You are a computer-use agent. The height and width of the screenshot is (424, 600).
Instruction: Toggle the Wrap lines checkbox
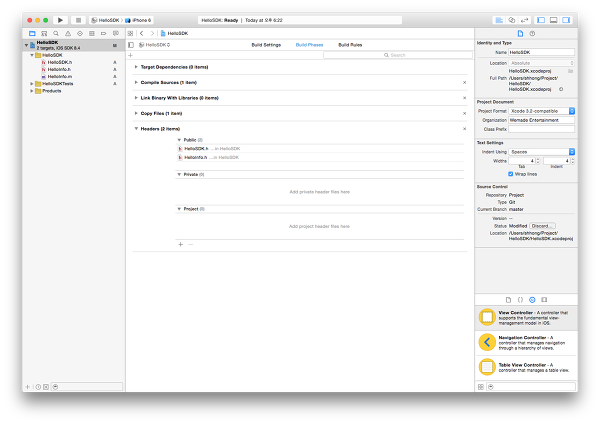[510, 174]
